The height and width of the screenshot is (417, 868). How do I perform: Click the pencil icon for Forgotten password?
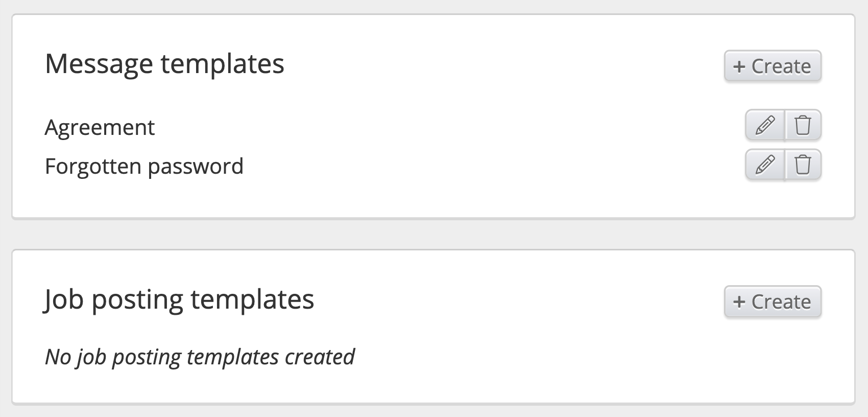pyautogui.click(x=764, y=165)
